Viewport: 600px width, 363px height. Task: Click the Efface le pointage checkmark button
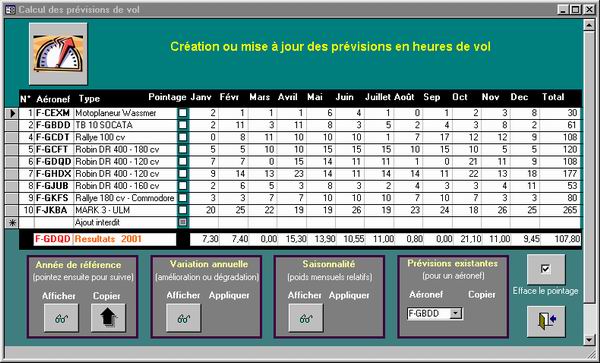pyautogui.click(x=546, y=269)
